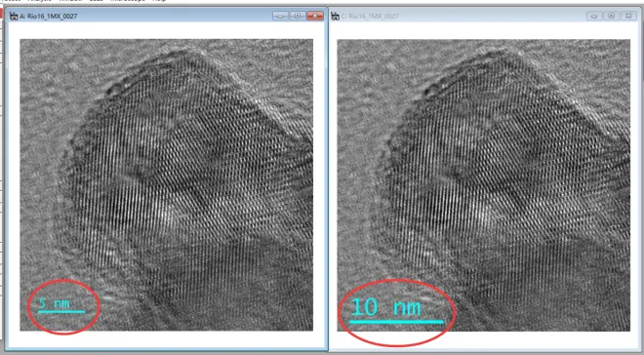The image size is (644, 355).
Task: Select the 10 nm scale label
Action: (x=386, y=307)
